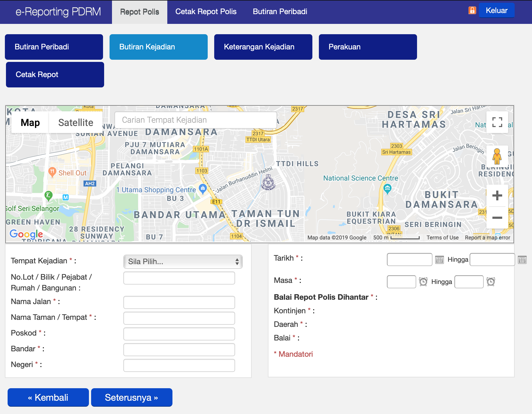Screen dimensions: 532x414
Task: Open the Keterangan Kejadian section
Action: [x=263, y=47]
